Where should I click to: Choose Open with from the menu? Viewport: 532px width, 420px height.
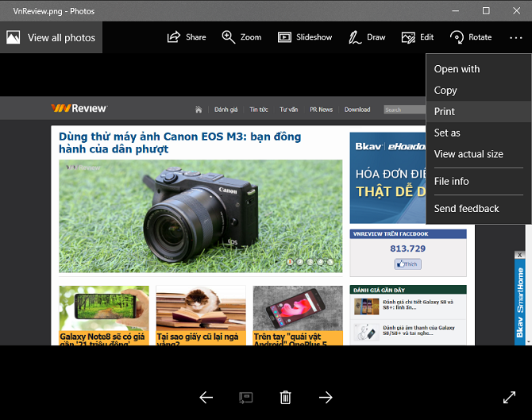(457, 69)
